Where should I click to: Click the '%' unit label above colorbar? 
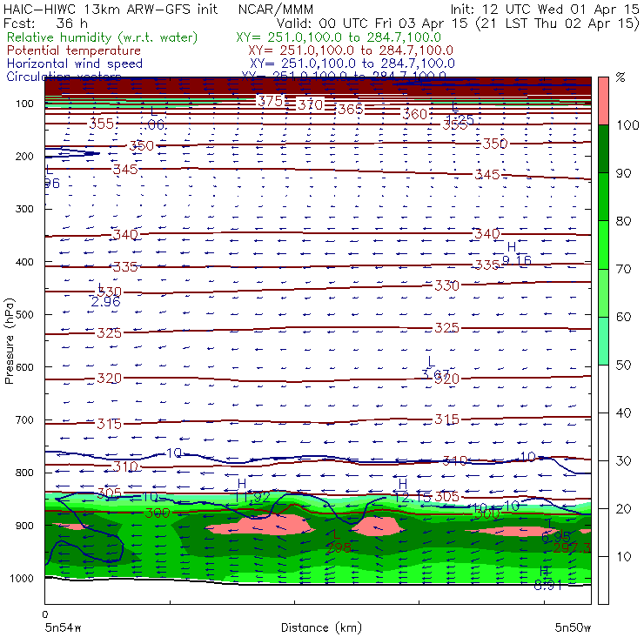point(621,77)
